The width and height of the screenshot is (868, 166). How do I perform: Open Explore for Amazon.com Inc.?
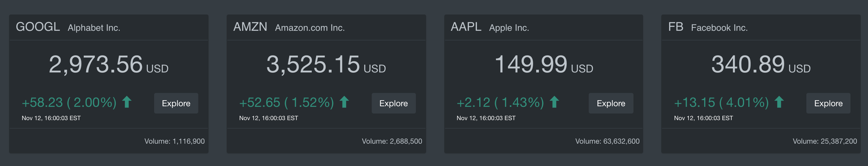pos(393,103)
